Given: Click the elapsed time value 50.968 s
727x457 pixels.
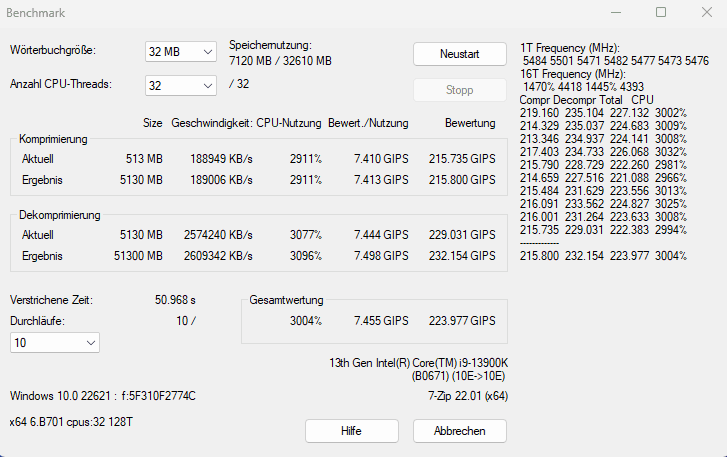Looking at the screenshot, I should click(175, 299).
